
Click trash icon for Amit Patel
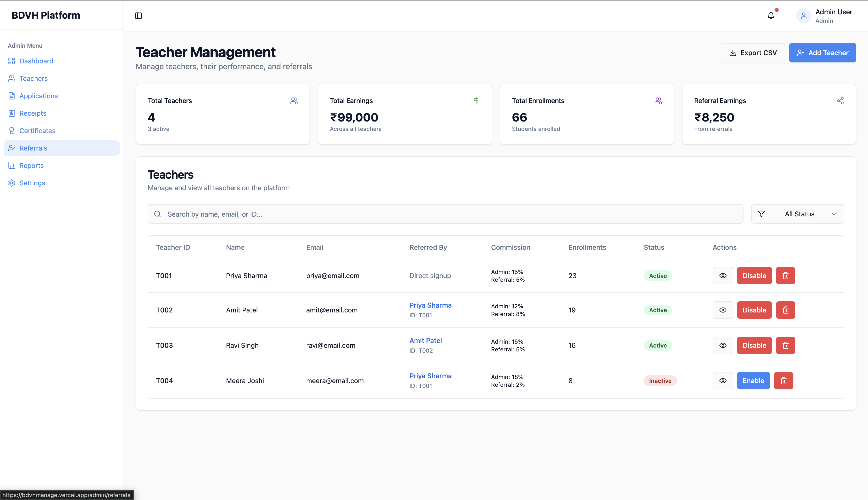[x=785, y=310]
